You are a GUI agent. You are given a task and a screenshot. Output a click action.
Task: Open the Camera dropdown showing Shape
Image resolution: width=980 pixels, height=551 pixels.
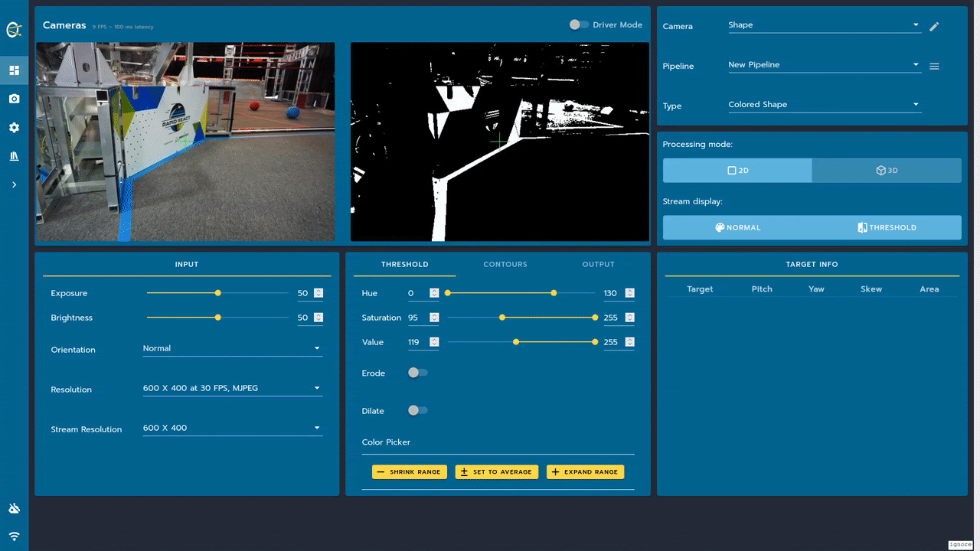click(x=824, y=25)
